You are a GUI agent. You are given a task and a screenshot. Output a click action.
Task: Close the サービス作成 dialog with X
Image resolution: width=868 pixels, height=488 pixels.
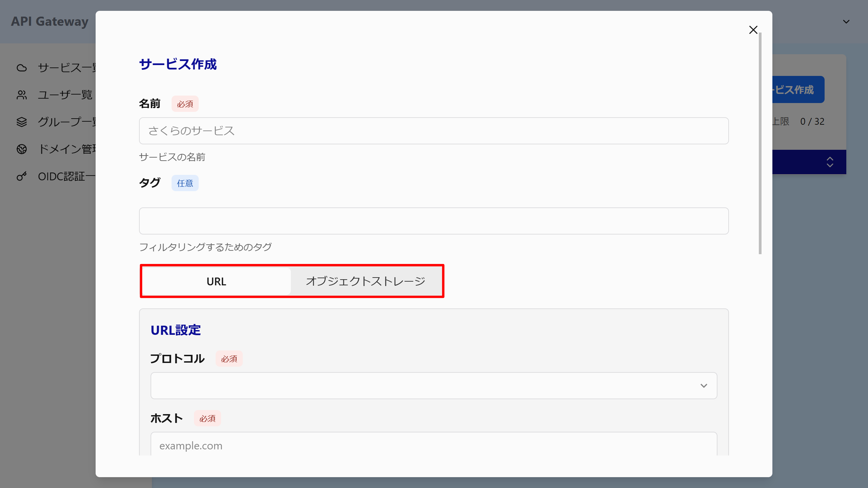pos(753,30)
